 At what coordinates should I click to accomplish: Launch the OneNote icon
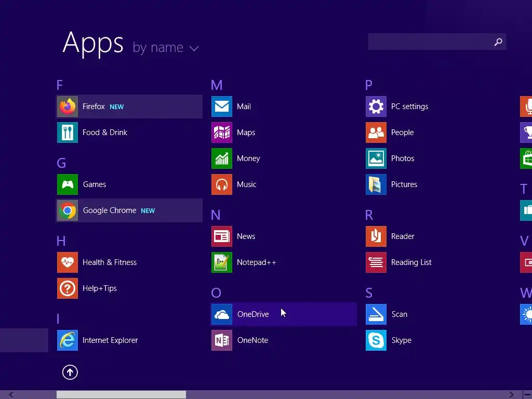[221, 340]
